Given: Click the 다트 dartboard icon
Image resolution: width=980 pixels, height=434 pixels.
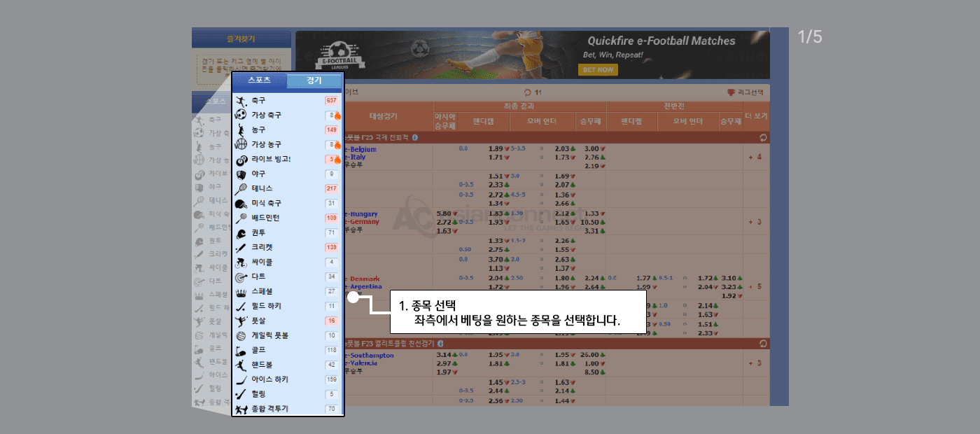Looking at the screenshot, I should coord(241,277).
